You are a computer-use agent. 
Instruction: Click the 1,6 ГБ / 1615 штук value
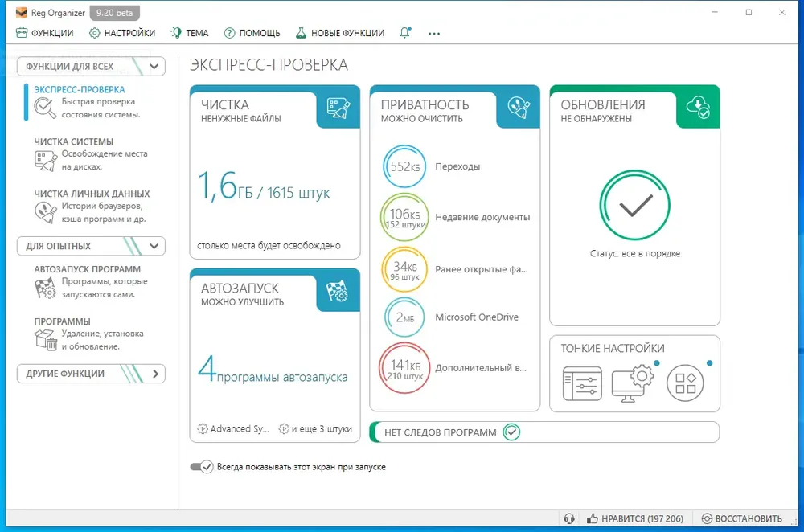264,186
